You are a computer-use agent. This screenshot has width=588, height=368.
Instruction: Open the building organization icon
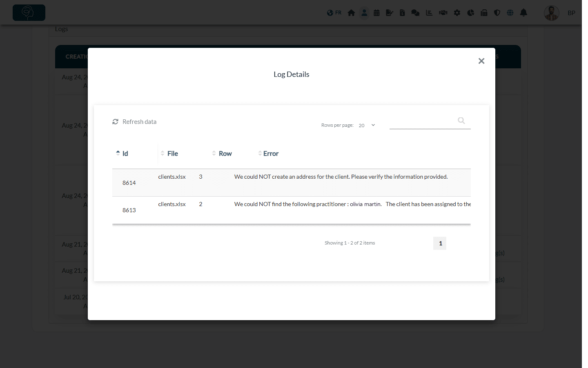point(484,13)
